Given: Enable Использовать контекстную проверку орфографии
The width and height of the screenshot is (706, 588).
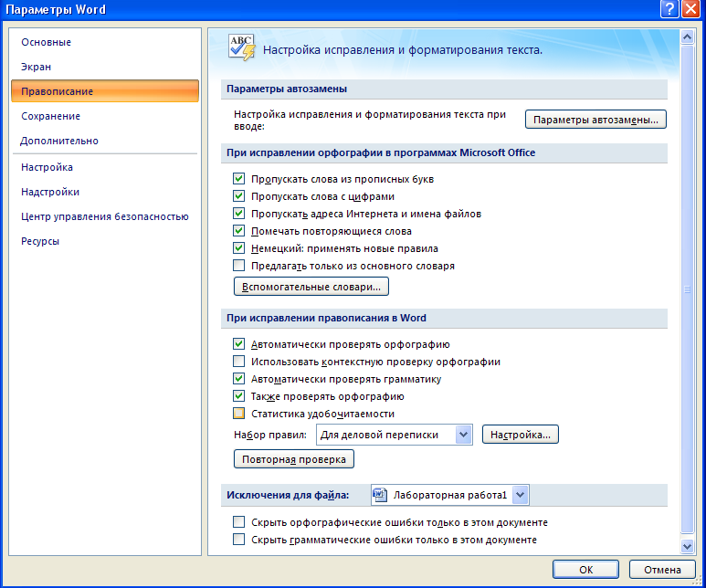Looking at the screenshot, I should (x=238, y=362).
